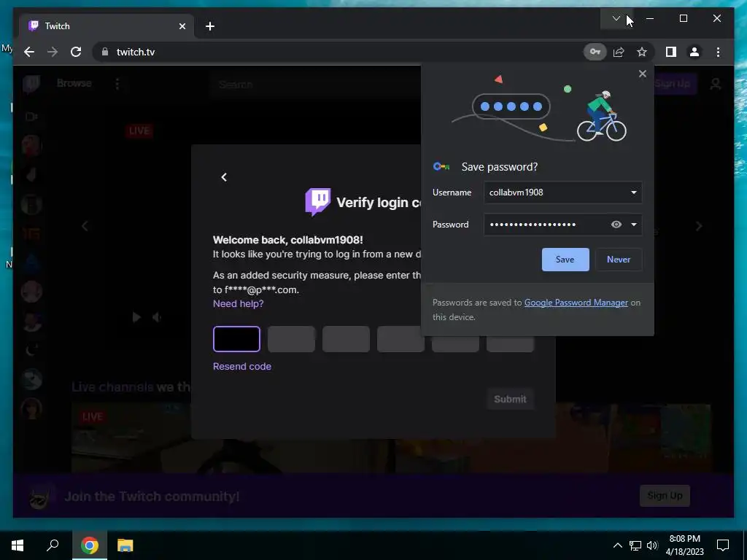
Task: Click Sign Up in the bottom banner
Action: 665,496
